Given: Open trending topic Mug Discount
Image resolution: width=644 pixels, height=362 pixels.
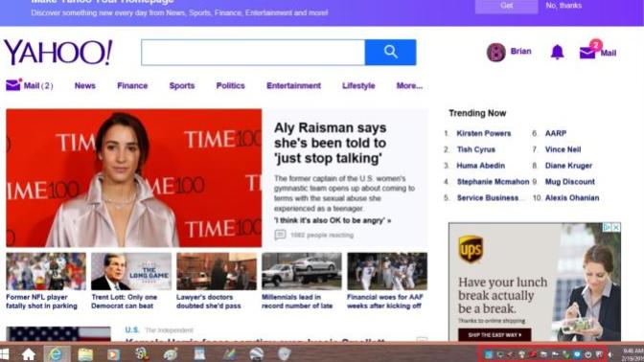Looking at the screenshot, I should pos(569,181).
